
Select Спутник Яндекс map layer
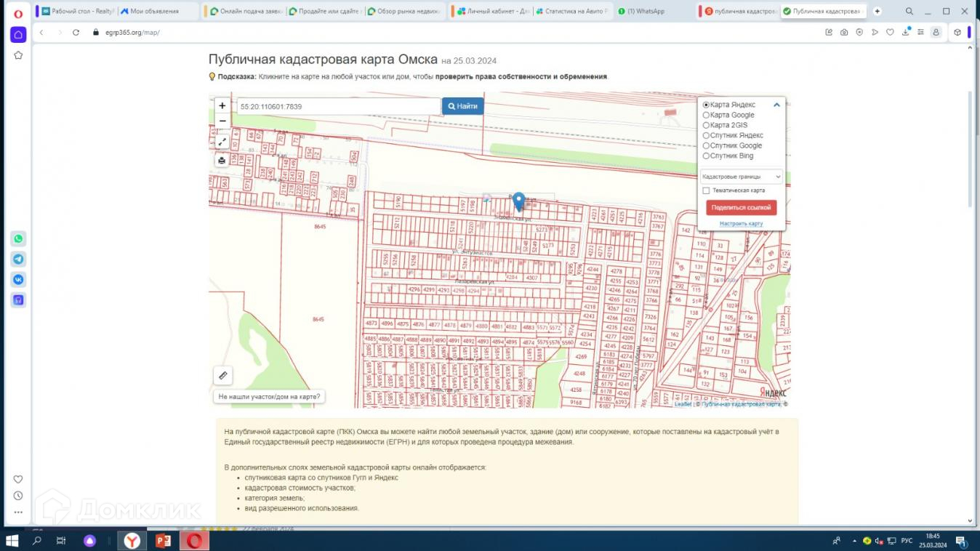pyautogui.click(x=706, y=135)
